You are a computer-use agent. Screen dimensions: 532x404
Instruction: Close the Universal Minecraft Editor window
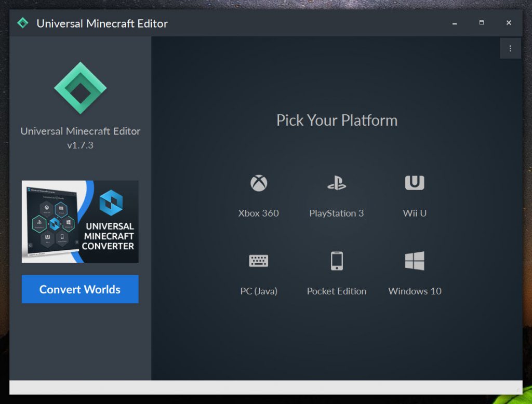(x=509, y=23)
